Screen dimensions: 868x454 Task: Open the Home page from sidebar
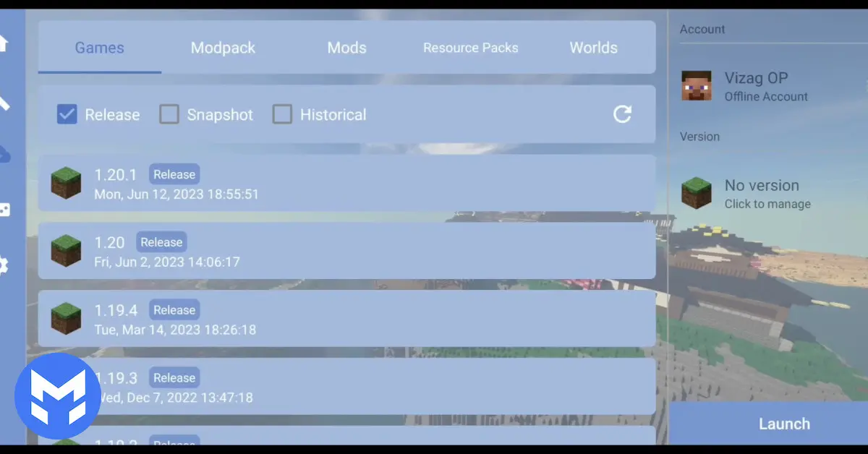click(x=4, y=43)
